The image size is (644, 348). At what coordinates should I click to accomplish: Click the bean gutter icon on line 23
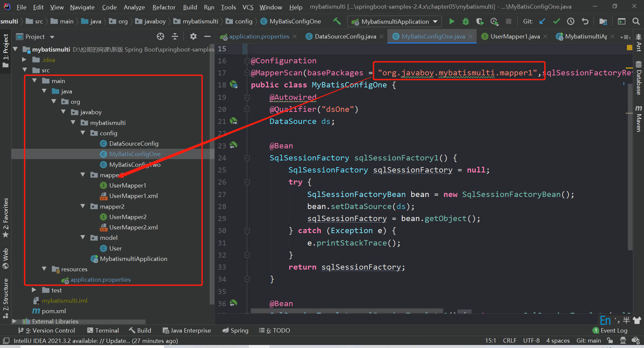234,145
